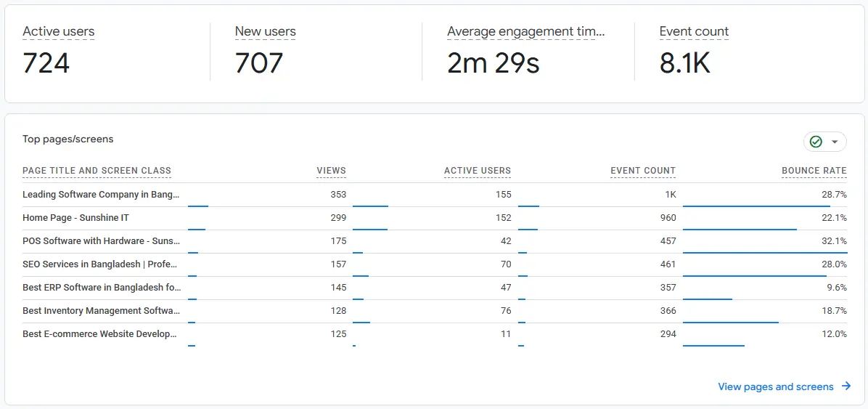Open the Best E-commerce Website Develop... row
This screenshot has width=868, height=409.
[x=435, y=335]
